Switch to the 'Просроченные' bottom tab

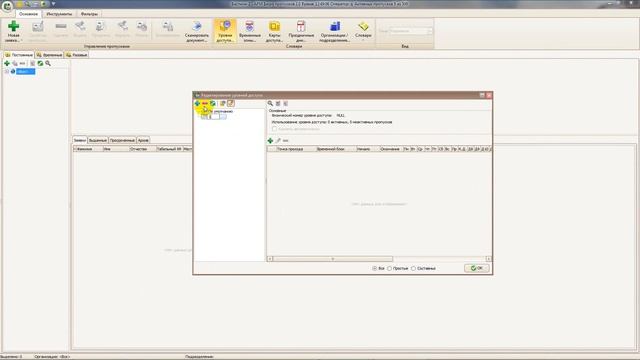122,140
